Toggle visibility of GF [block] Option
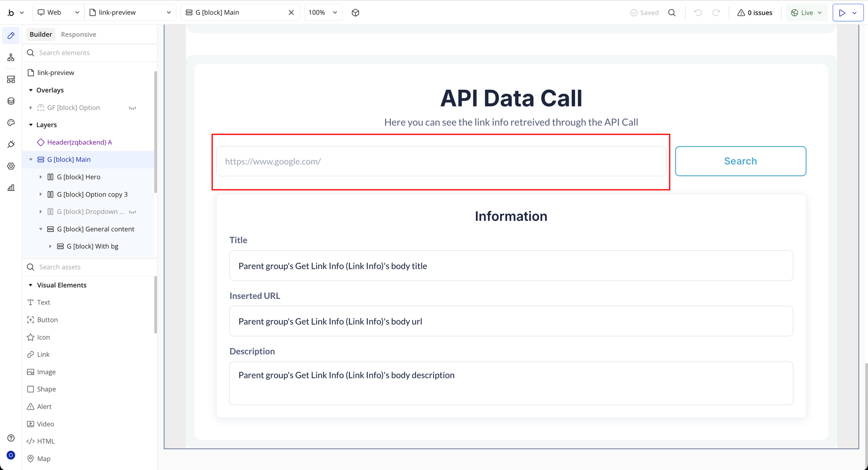Viewport: 868px width, 470px height. coord(132,108)
